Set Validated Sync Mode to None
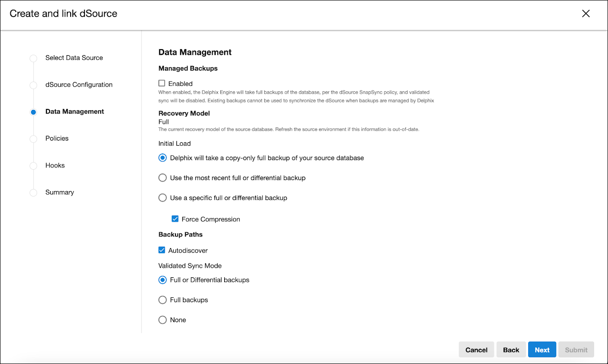Image resolution: width=608 pixels, height=364 pixels. (162, 320)
